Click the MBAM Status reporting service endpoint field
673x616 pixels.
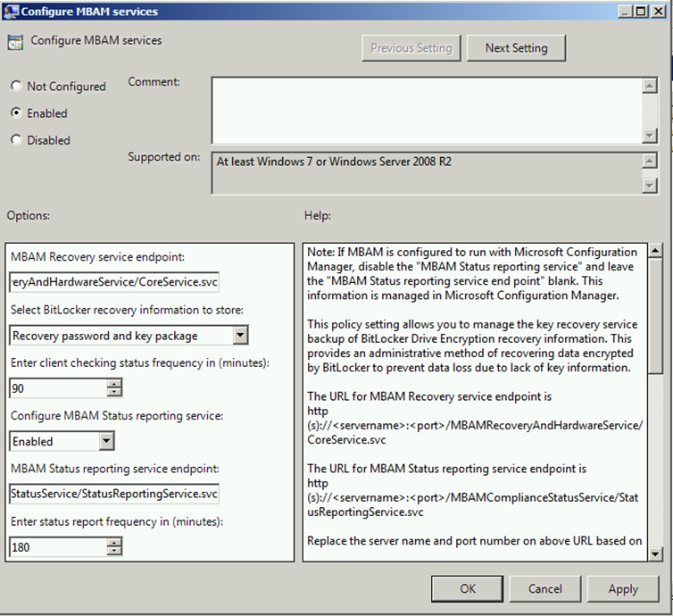pyautogui.click(x=114, y=494)
